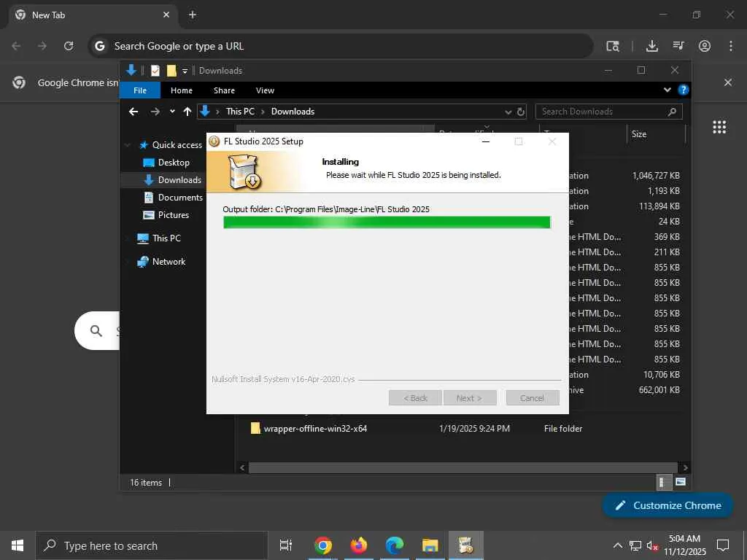
Task: Expand the File Explorer ribbon chevron
Action: 667,90
